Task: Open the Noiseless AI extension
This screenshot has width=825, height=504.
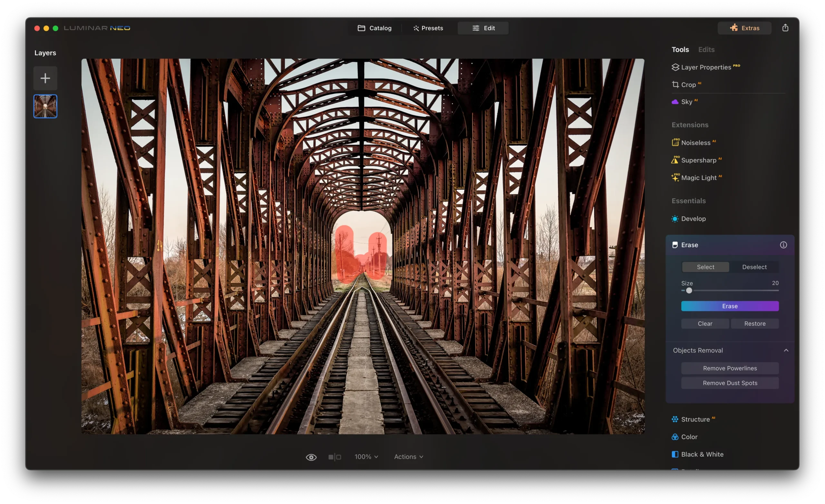Action: (x=695, y=143)
